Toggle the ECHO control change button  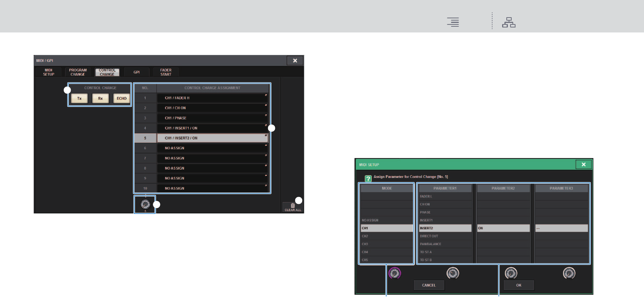[122, 99]
